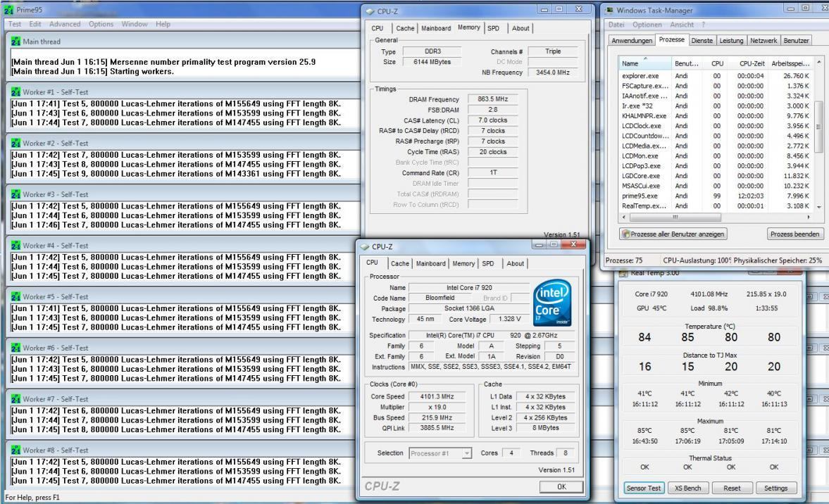
Task: Click the Worker #2 Self-Test window icon
Action: point(16,143)
